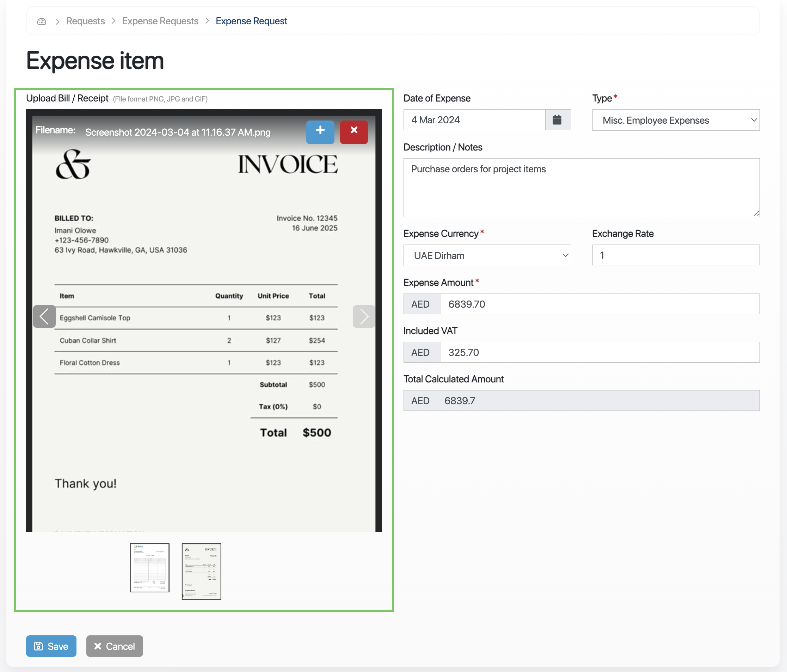This screenshot has width=787, height=672.
Task: Remove receipt with red X button
Action: tap(353, 132)
